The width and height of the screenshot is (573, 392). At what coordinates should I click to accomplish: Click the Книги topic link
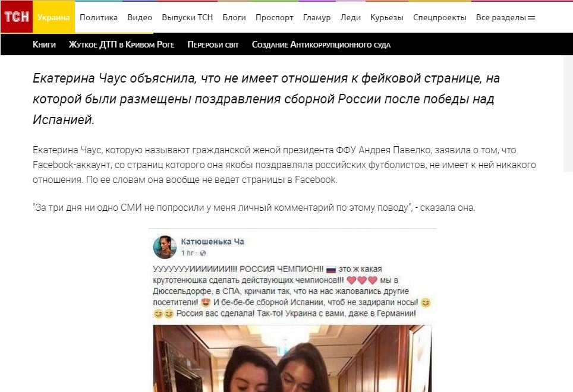click(x=44, y=45)
